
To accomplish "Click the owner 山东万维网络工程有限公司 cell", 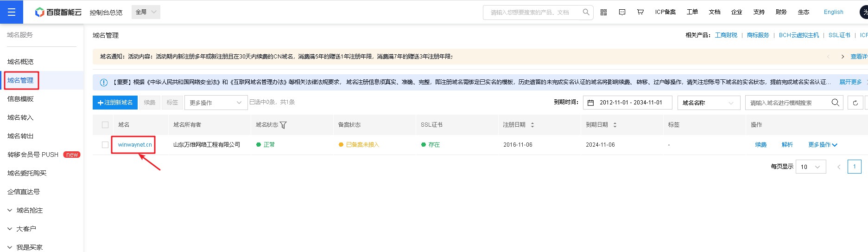I will pyautogui.click(x=207, y=145).
